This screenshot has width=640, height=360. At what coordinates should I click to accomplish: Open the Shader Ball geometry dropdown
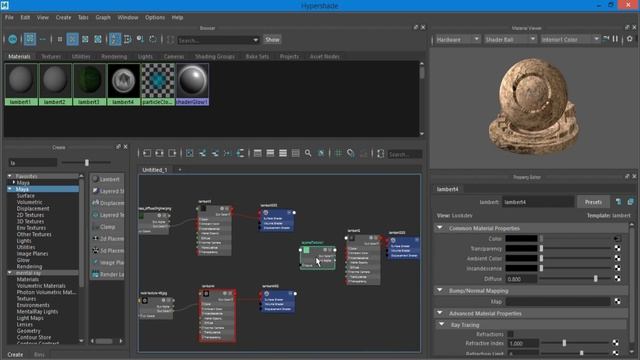pos(509,39)
